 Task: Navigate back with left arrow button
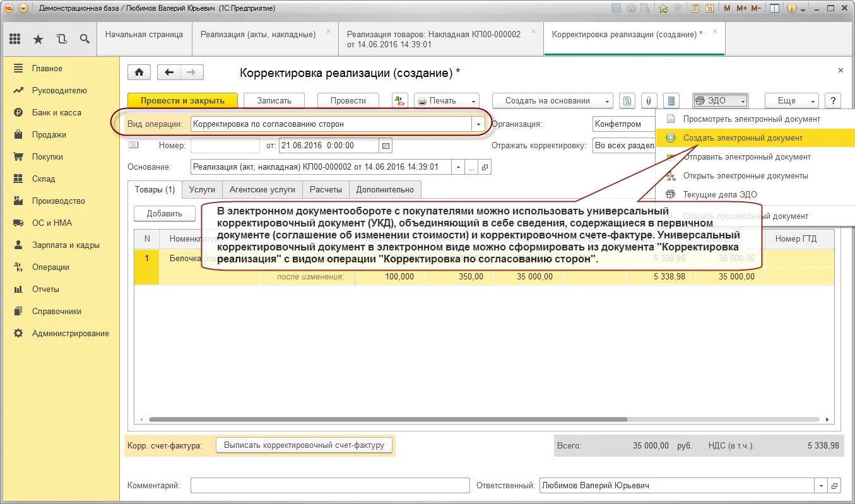point(168,73)
